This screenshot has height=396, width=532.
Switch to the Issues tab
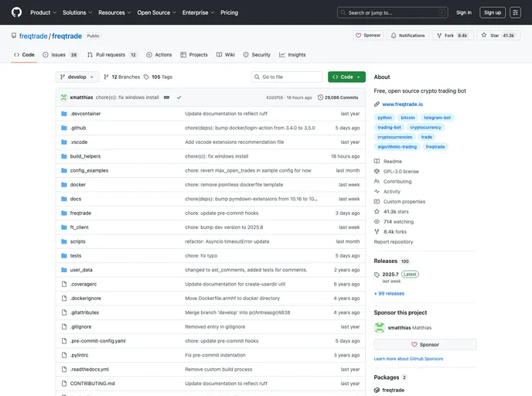tap(60, 55)
